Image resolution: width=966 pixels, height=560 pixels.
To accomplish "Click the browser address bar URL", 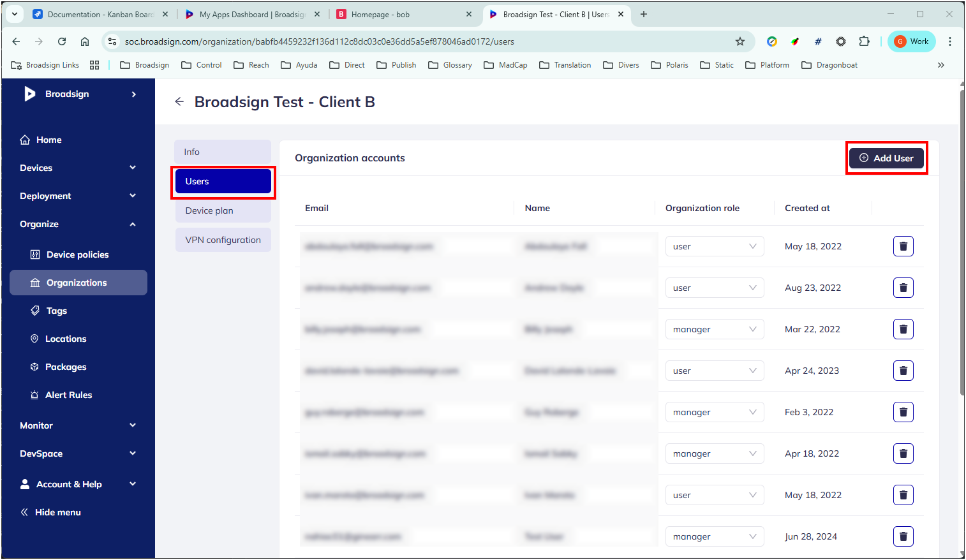I will point(319,41).
